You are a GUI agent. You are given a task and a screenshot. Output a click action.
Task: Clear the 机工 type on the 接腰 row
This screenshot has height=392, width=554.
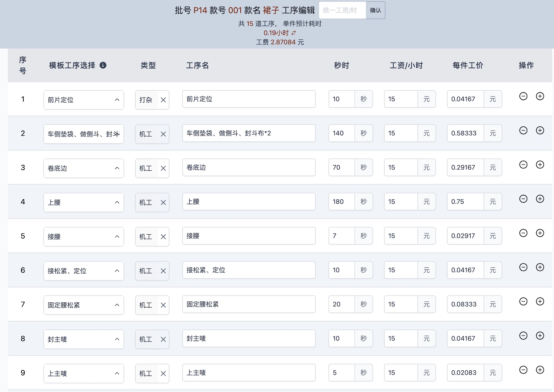163,236
